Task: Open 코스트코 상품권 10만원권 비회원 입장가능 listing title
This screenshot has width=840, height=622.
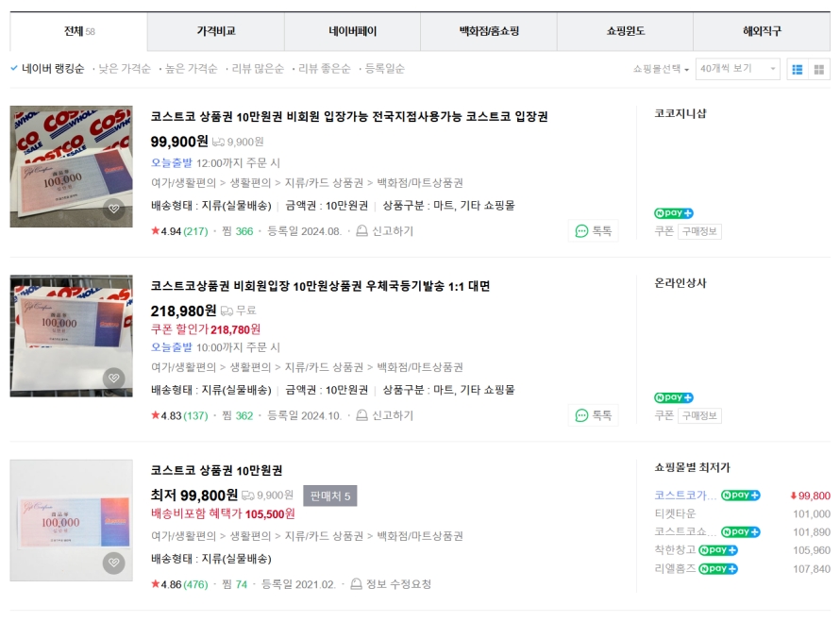Action: click(x=349, y=117)
